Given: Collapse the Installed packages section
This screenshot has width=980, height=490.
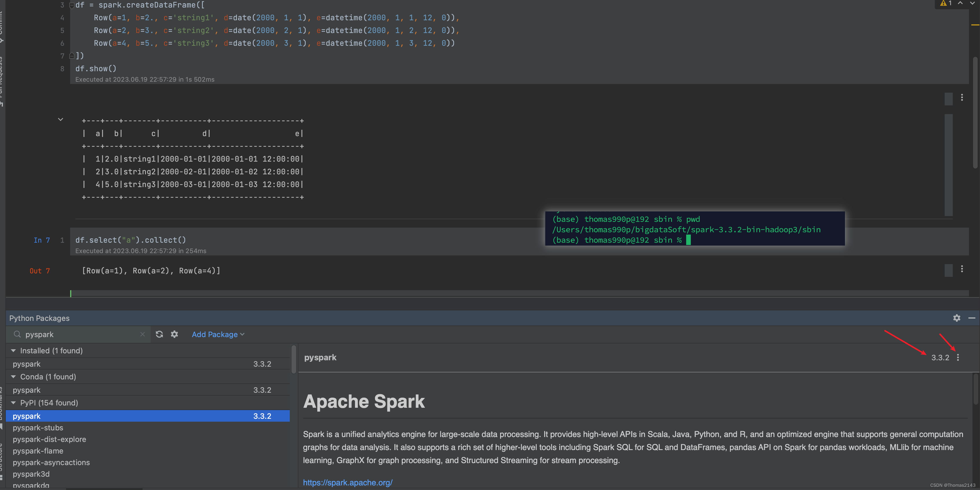Looking at the screenshot, I should point(13,350).
